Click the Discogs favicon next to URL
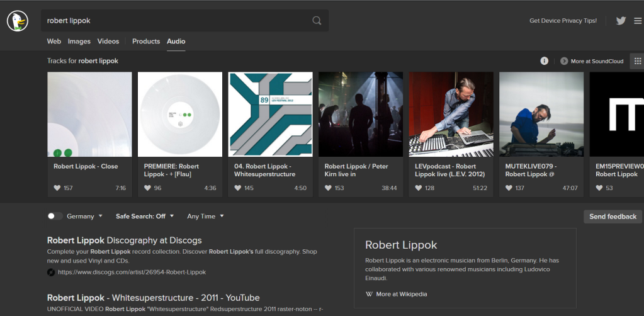Image resolution: width=644 pixels, height=316 pixels. coord(51,272)
